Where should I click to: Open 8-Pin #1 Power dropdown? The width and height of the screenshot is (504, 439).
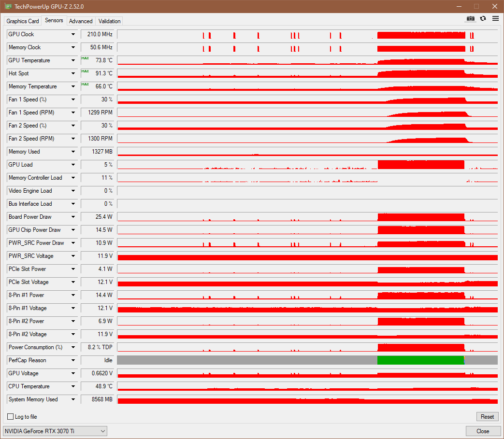point(73,295)
